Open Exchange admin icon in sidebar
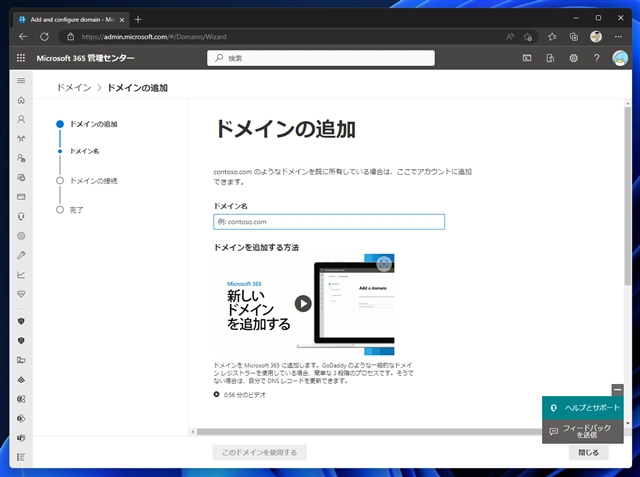This screenshot has height=477, width=640. click(x=21, y=399)
